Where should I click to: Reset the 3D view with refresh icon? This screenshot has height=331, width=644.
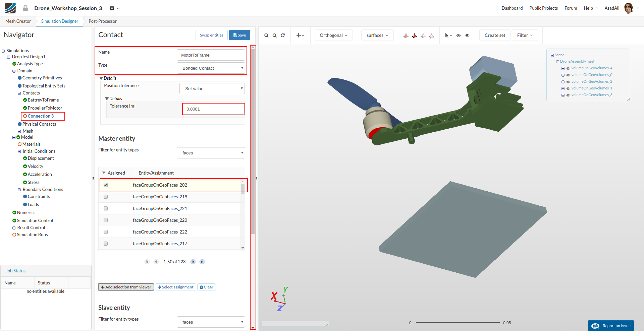(x=283, y=36)
